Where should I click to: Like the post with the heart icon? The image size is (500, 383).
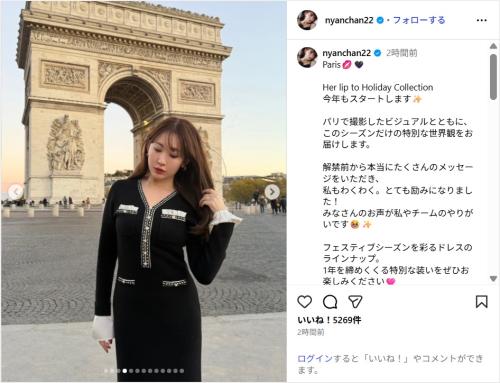[304, 302]
